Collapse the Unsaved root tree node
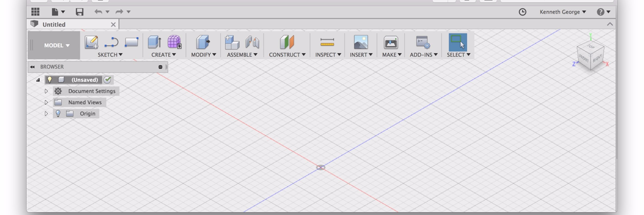Viewport: 644px width, 215px height. [38, 80]
